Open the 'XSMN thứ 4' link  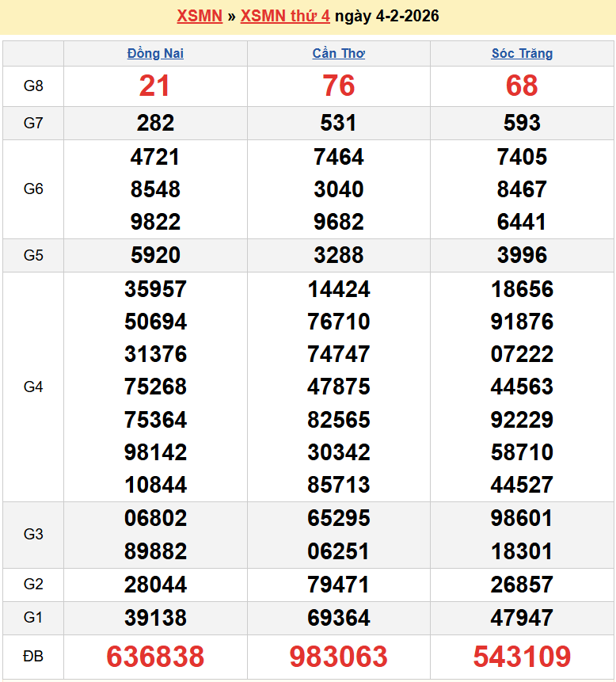pyautogui.click(x=285, y=17)
